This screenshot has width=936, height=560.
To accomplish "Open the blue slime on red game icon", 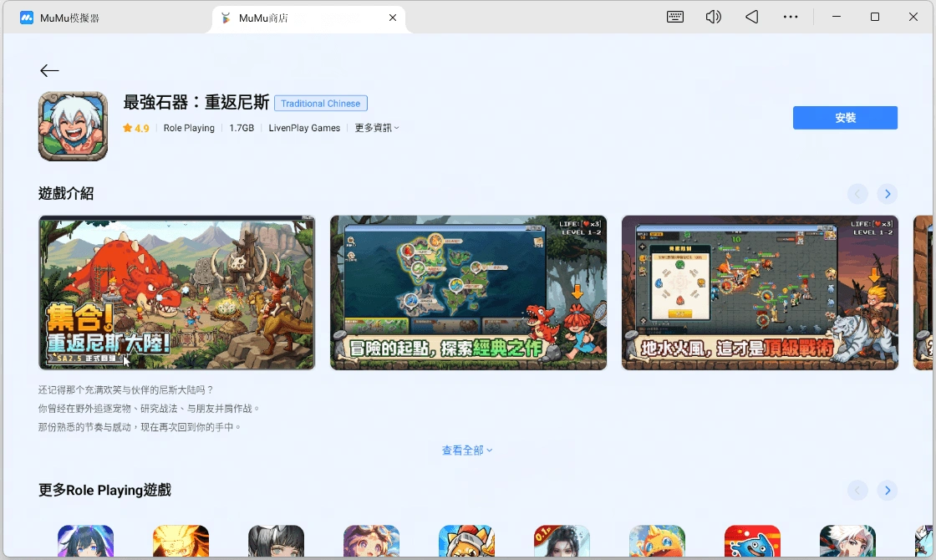I will pyautogui.click(x=752, y=541).
